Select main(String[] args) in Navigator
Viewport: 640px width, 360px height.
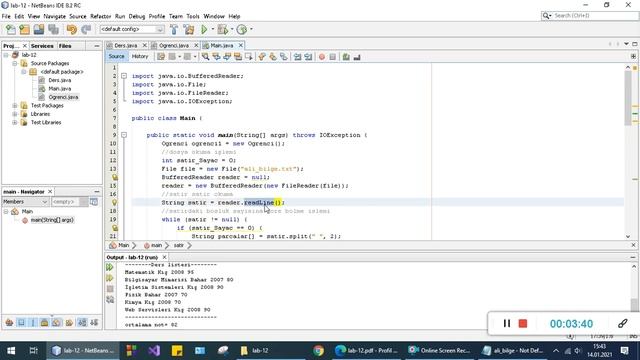point(52,220)
